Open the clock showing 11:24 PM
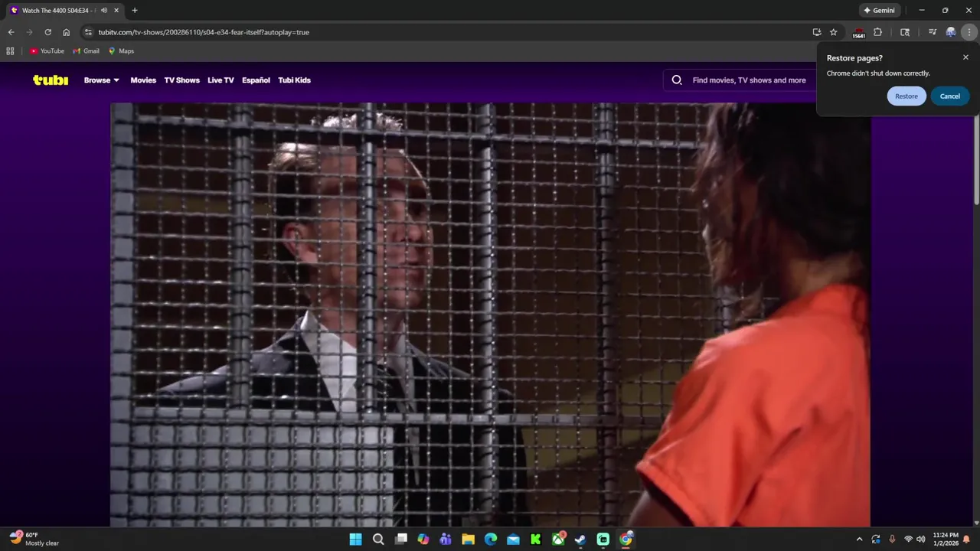The height and width of the screenshot is (551, 980). (x=946, y=540)
